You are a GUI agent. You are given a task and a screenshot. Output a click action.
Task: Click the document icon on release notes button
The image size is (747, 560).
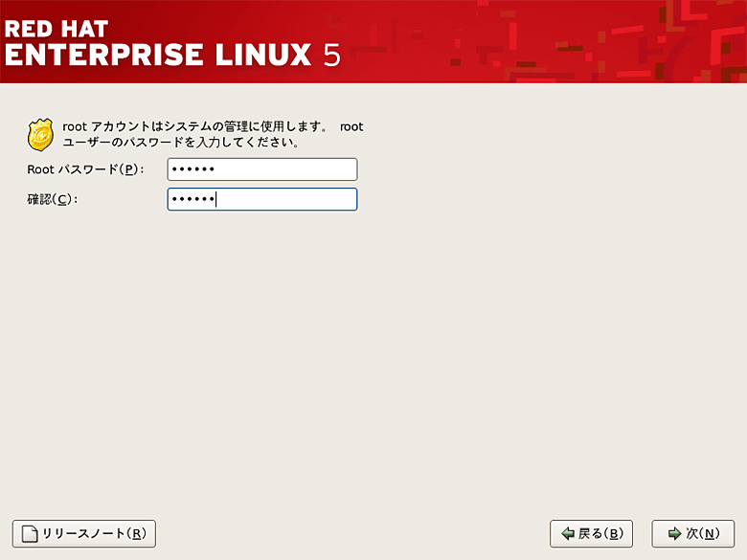tap(31, 534)
